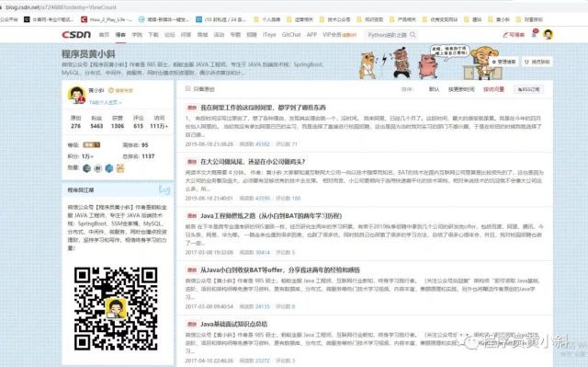Open 问答 in CSDN navigation

point(186,35)
